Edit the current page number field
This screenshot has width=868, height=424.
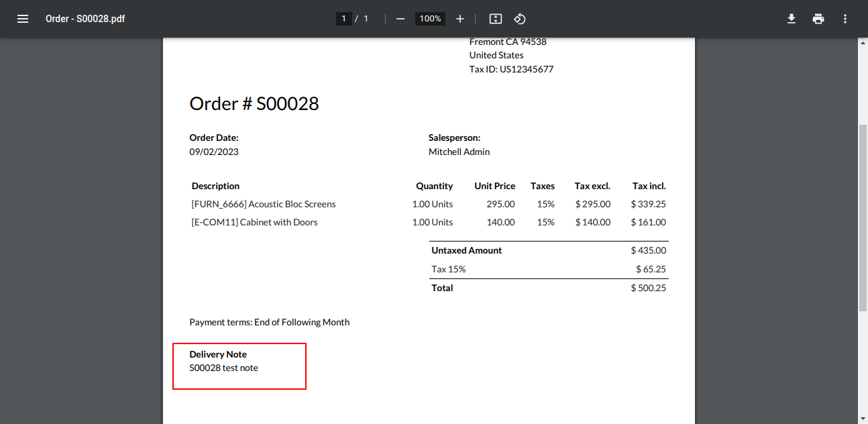click(343, 19)
